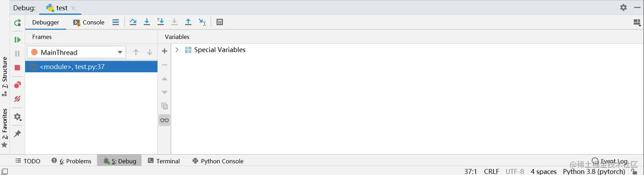Click Step Into My Code
Screen dimensions: 644x175
pyautogui.click(x=161, y=22)
